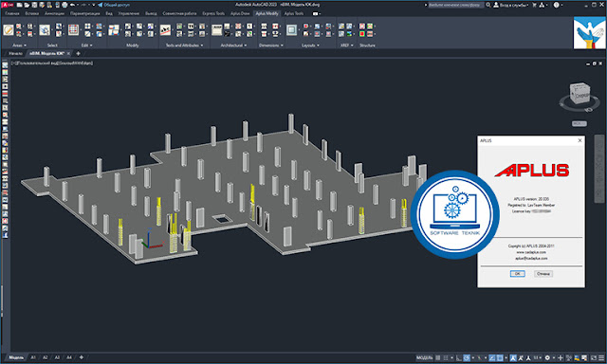Click the workspace switching gear in status bar

click(x=547, y=357)
